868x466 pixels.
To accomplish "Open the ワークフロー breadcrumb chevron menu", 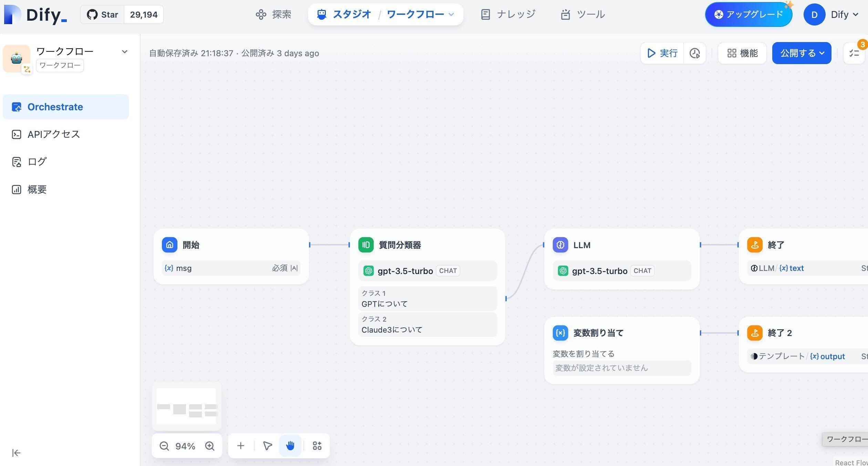I will click(x=451, y=15).
